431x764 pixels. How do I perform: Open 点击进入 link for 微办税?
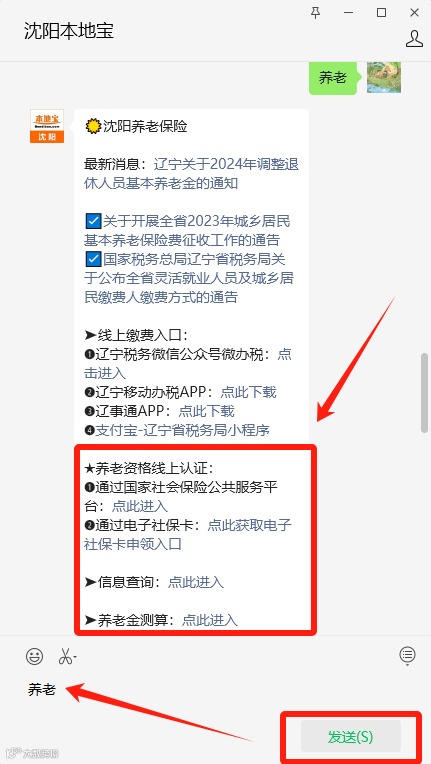[188, 363]
